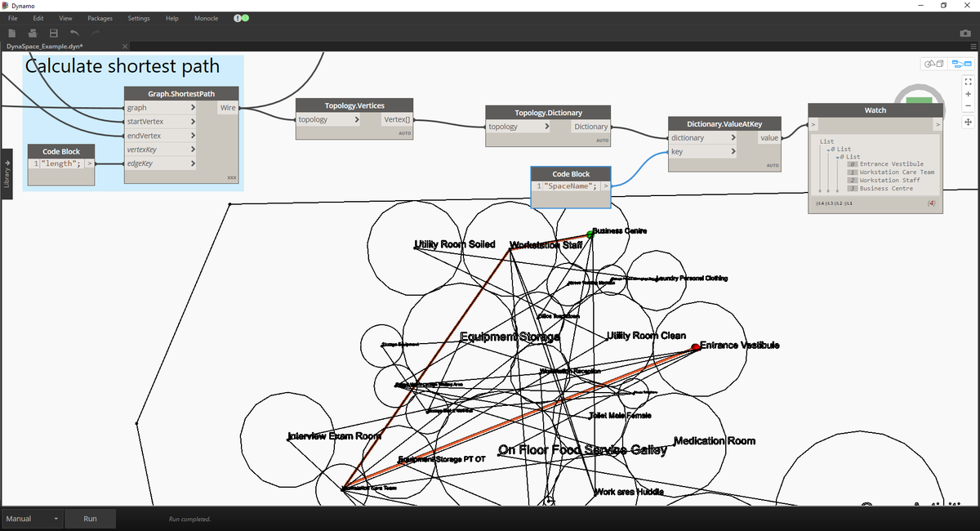Click the "SpaceName" code block text field

tap(570, 186)
